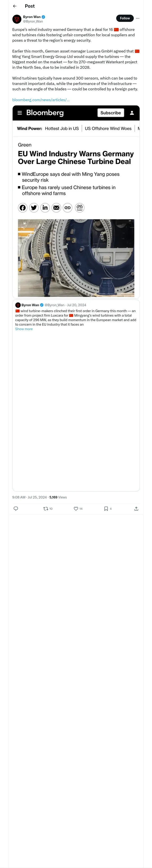Expand the quoted post with Show more
Image resolution: width=152 pixels, height=868 pixels.
pos(24,329)
